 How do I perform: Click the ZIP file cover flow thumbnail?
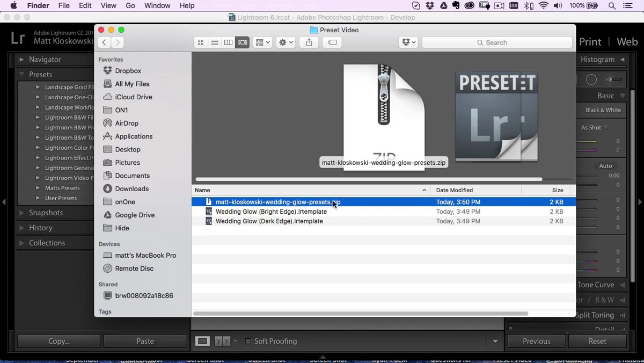pos(384,117)
